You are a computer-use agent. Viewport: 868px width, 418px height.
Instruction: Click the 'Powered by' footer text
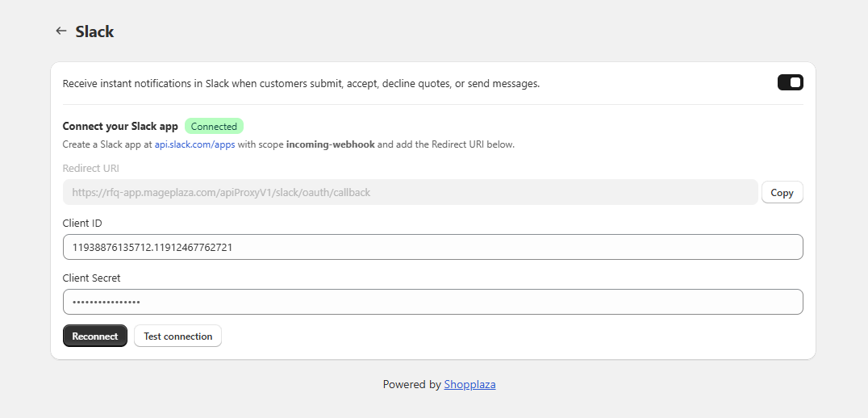pyautogui.click(x=412, y=384)
